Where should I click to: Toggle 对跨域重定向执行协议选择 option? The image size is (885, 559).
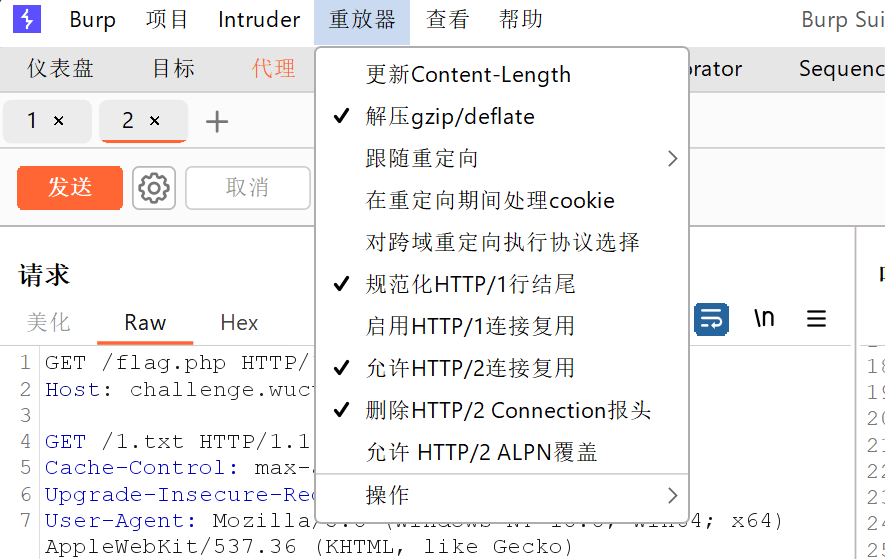502,242
